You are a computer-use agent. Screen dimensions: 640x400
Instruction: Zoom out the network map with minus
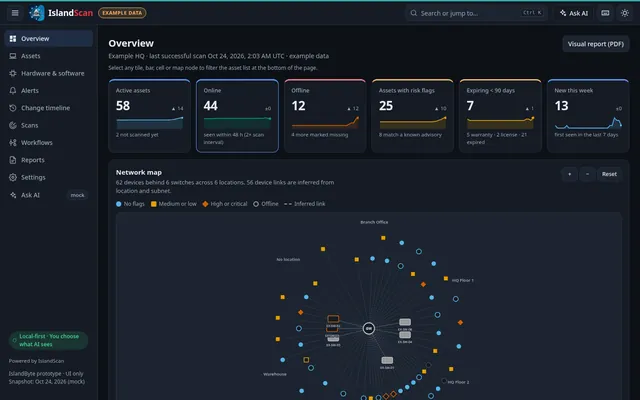click(x=587, y=174)
